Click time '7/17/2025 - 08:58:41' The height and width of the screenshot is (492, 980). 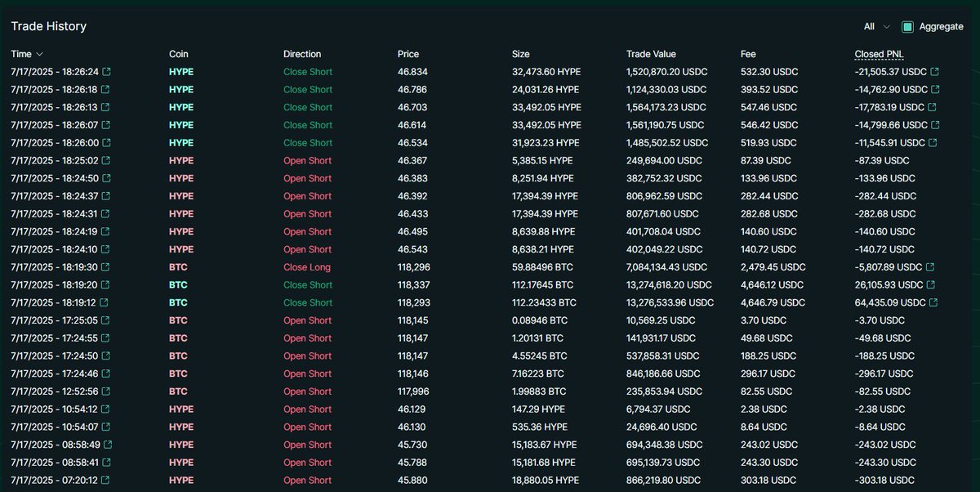pyautogui.click(x=55, y=463)
